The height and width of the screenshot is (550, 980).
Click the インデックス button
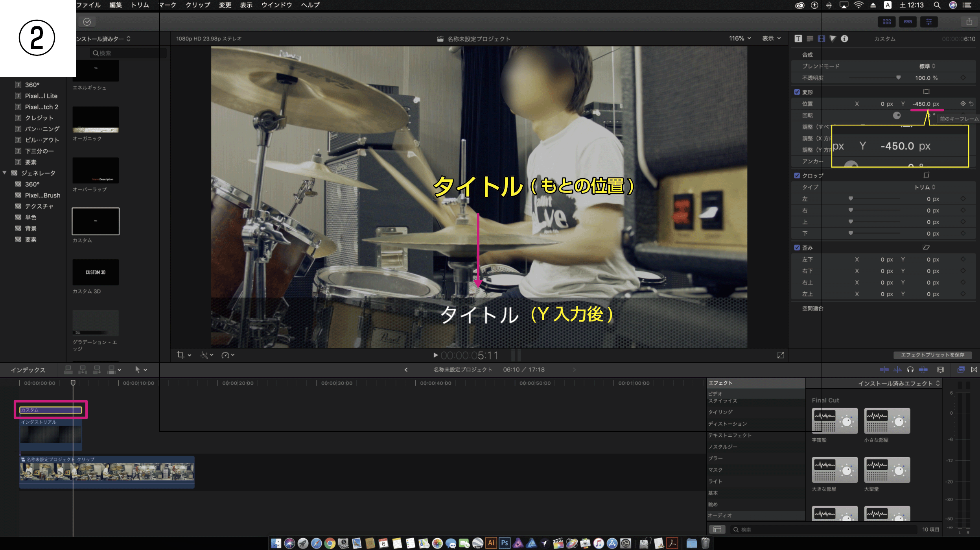28,370
